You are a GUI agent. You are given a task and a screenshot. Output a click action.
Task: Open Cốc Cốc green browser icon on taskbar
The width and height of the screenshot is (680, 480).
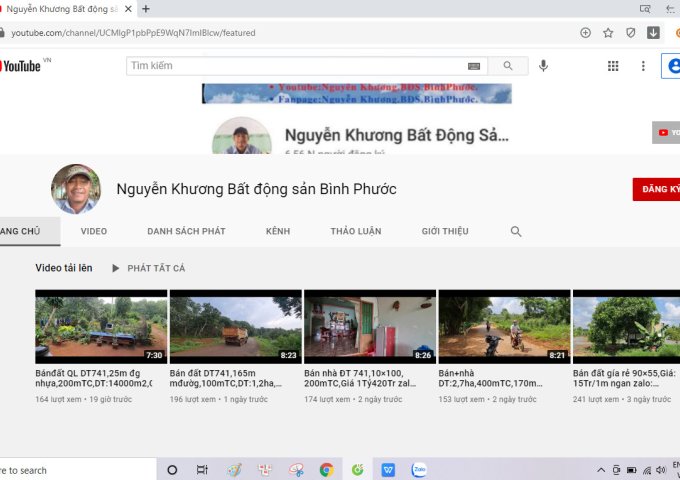358,469
